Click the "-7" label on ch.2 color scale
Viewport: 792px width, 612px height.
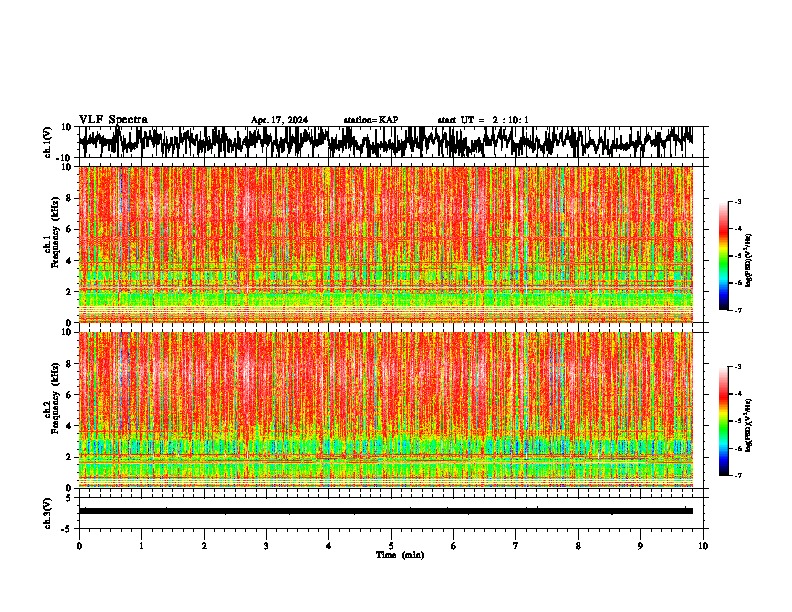[x=738, y=475]
